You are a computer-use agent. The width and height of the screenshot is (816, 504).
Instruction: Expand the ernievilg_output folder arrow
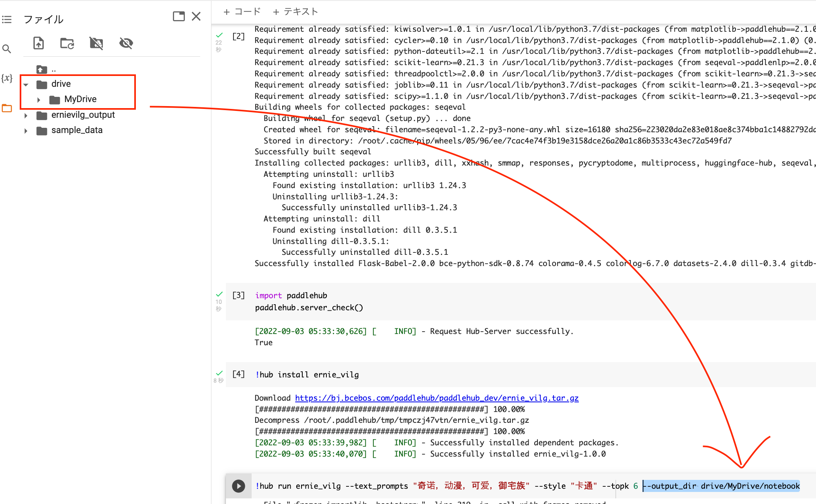[x=26, y=115]
